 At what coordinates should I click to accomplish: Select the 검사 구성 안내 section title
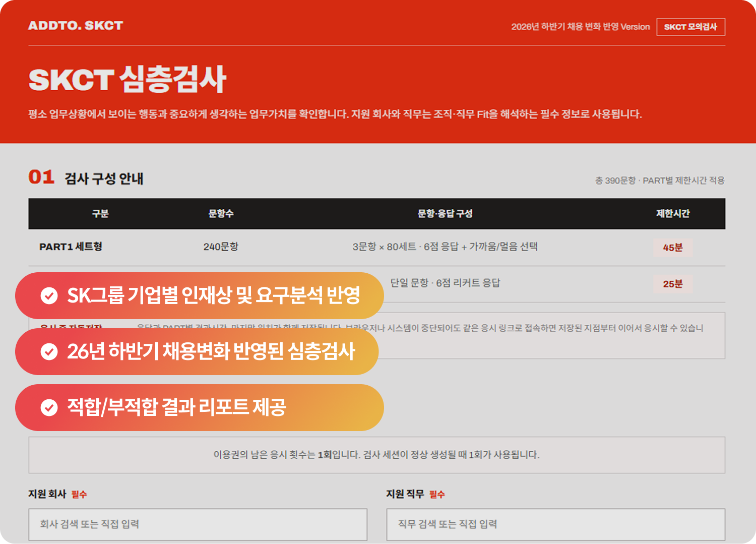tap(104, 178)
